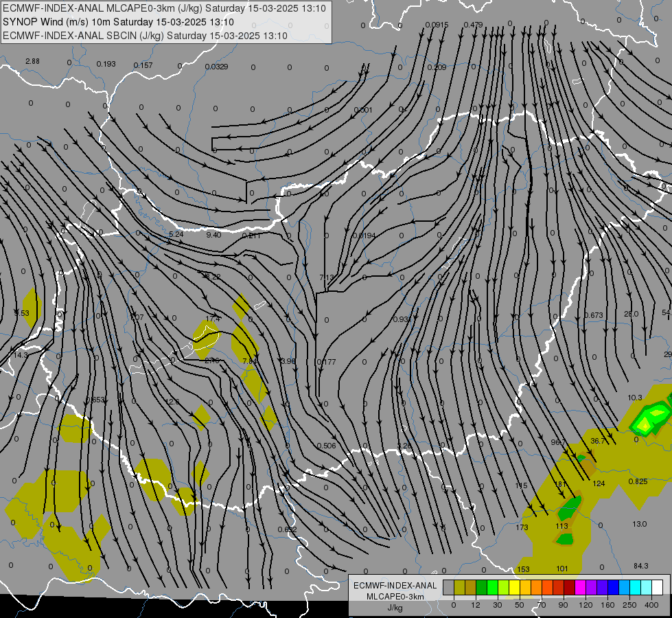
Task: Click the map value 0.506
Action: point(326,446)
